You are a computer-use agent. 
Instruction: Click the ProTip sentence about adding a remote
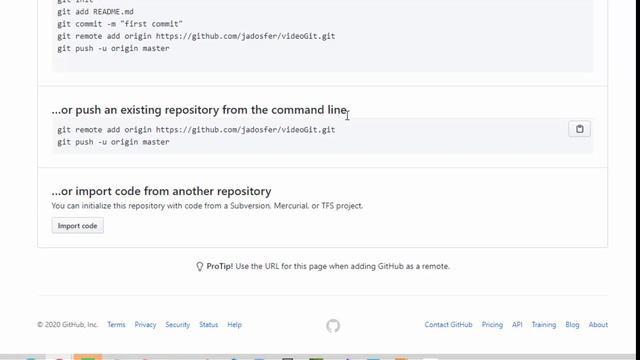(328, 266)
